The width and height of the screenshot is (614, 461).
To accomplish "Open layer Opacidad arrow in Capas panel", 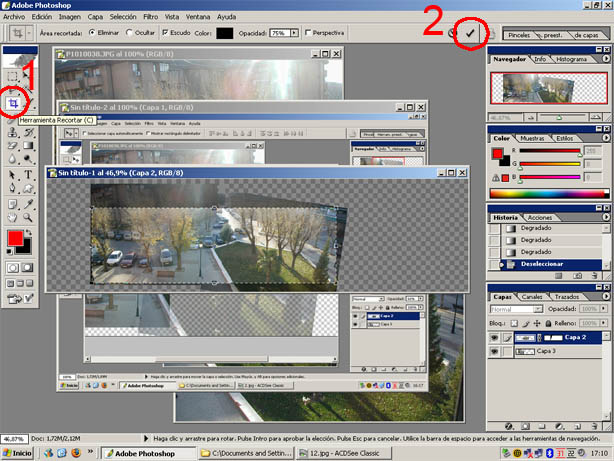I will click(604, 309).
